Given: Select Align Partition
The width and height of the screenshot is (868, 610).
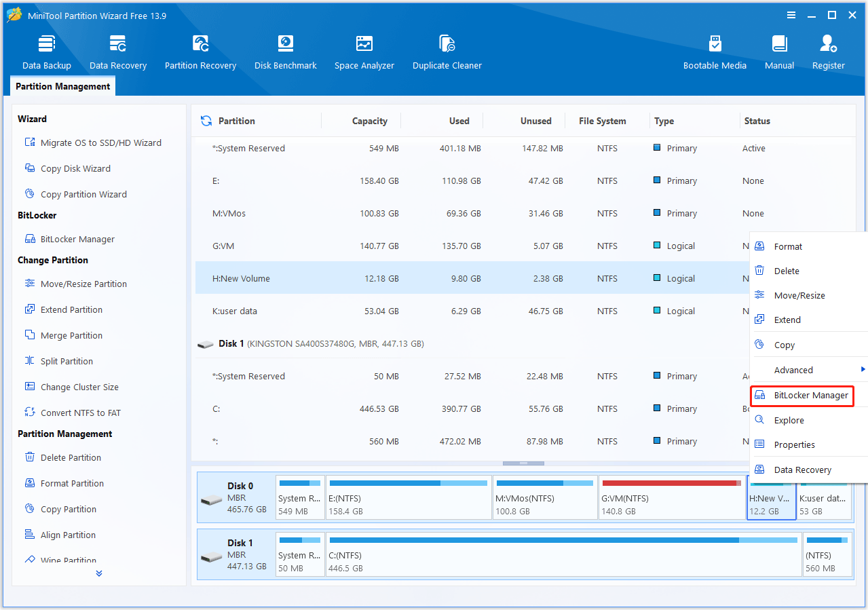Looking at the screenshot, I should point(60,535).
